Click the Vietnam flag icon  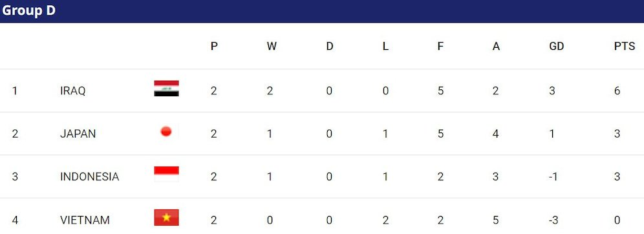[x=166, y=218]
